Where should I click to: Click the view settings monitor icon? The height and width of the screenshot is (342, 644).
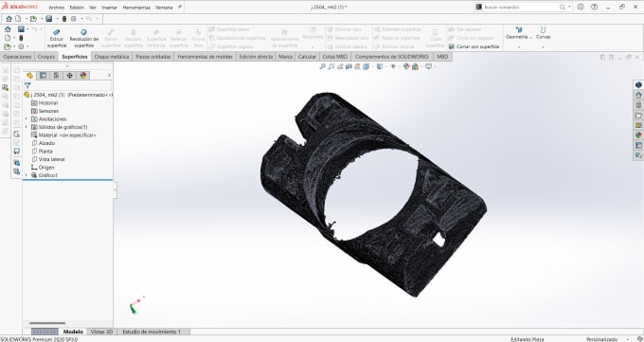[x=428, y=66]
